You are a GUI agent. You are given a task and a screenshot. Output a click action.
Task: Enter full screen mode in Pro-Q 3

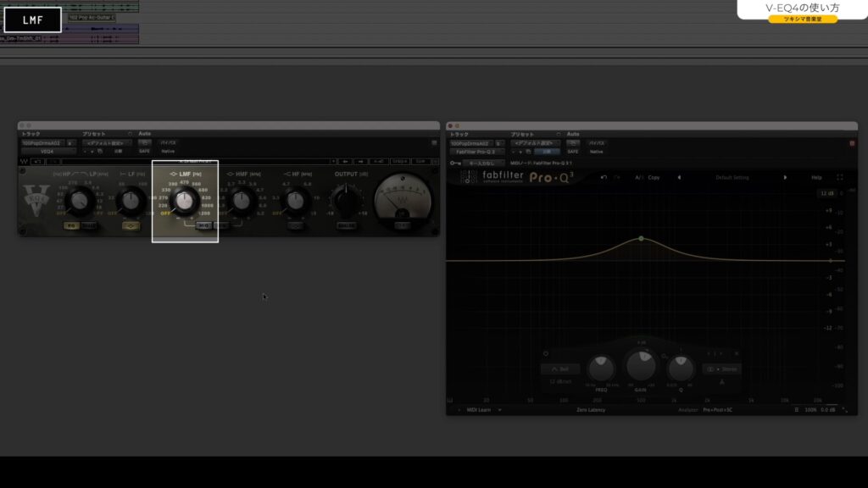[x=840, y=178]
